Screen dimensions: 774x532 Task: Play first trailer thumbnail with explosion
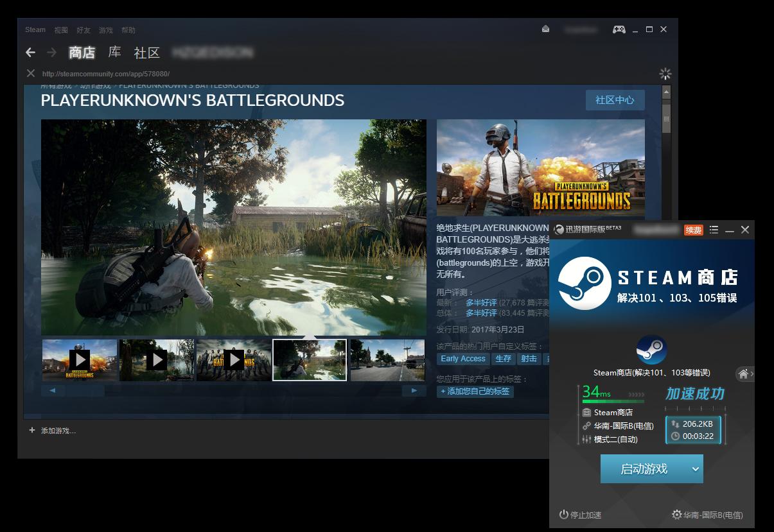coord(80,360)
